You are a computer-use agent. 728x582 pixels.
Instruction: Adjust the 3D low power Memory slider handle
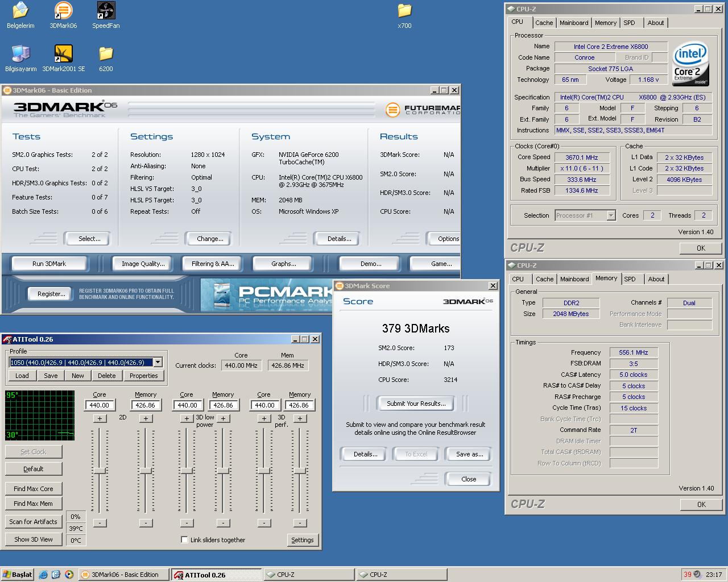point(223,471)
